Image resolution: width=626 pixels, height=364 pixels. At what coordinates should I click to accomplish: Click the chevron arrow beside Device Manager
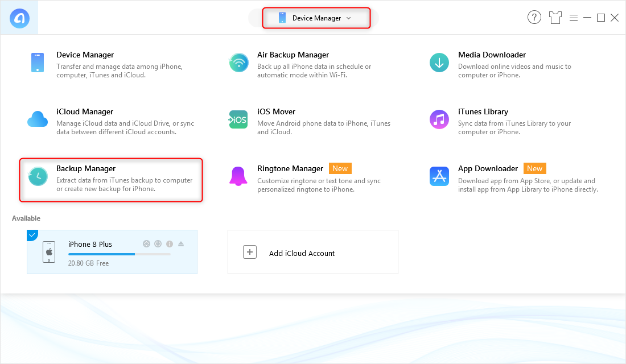point(348,18)
